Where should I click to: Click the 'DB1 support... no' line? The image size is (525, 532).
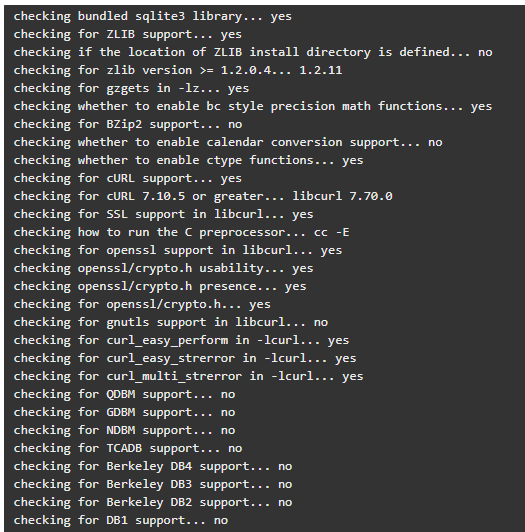point(121,520)
